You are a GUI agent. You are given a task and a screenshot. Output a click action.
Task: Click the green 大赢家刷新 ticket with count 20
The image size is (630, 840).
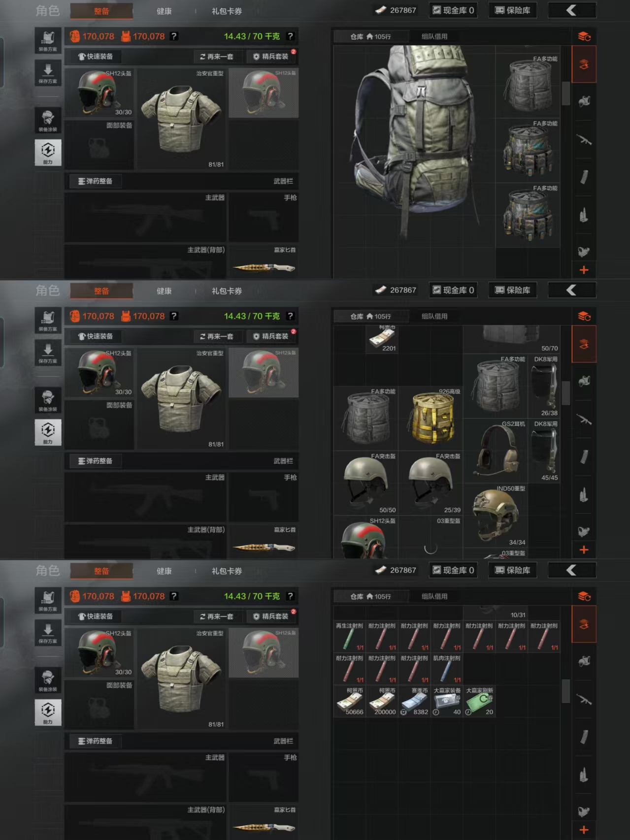pos(479,702)
